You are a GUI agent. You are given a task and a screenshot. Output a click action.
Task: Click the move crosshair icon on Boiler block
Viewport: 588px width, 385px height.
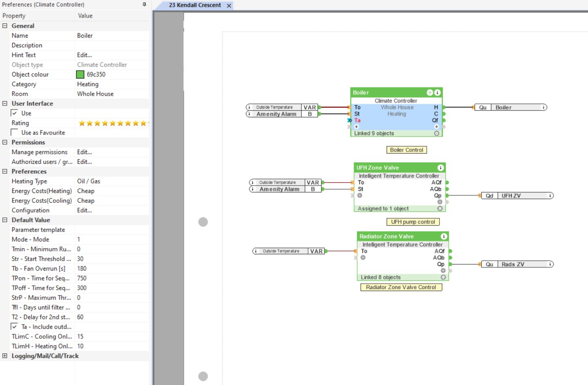pyautogui.click(x=430, y=93)
